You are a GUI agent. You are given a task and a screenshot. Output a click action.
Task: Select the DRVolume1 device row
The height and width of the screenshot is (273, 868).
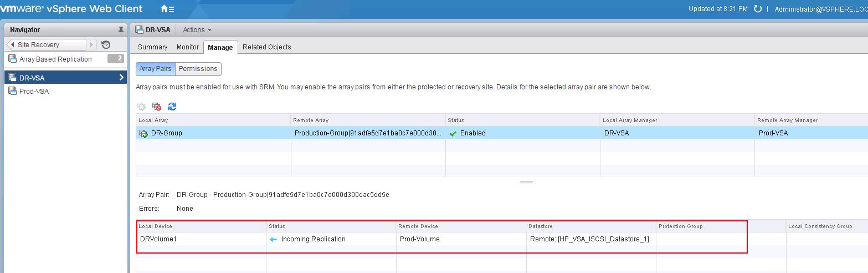click(502, 239)
